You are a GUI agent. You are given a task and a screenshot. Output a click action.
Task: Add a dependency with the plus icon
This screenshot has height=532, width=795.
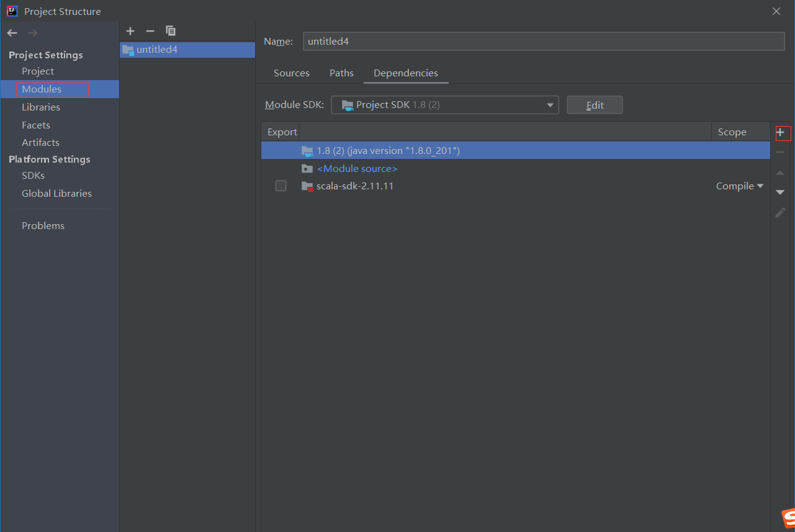(781, 132)
